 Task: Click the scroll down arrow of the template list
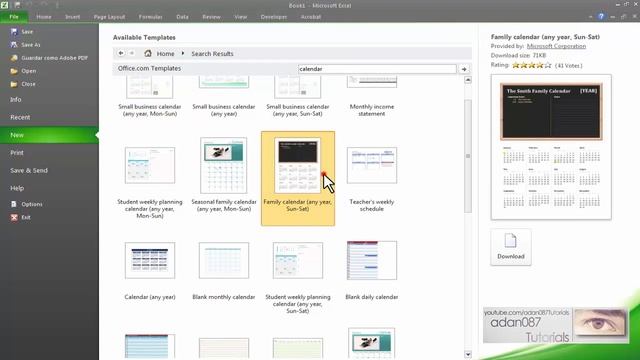pyautogui.click(x=468, y=355)
